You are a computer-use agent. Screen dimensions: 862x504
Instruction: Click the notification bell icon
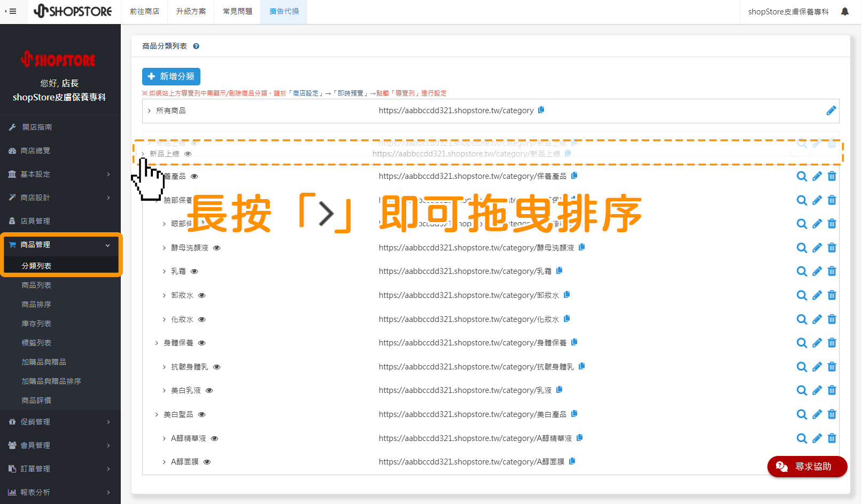click(844, 11)
